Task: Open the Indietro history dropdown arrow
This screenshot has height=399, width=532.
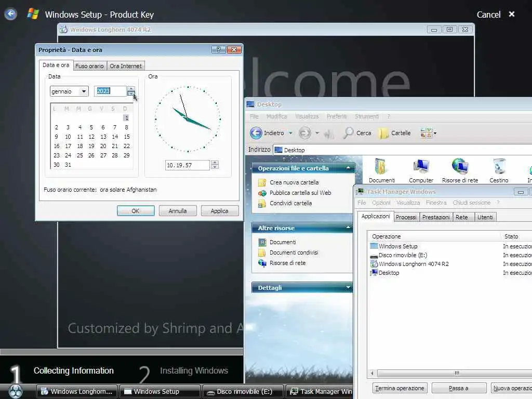Action: pyautogui.click(x=290, y=133)
